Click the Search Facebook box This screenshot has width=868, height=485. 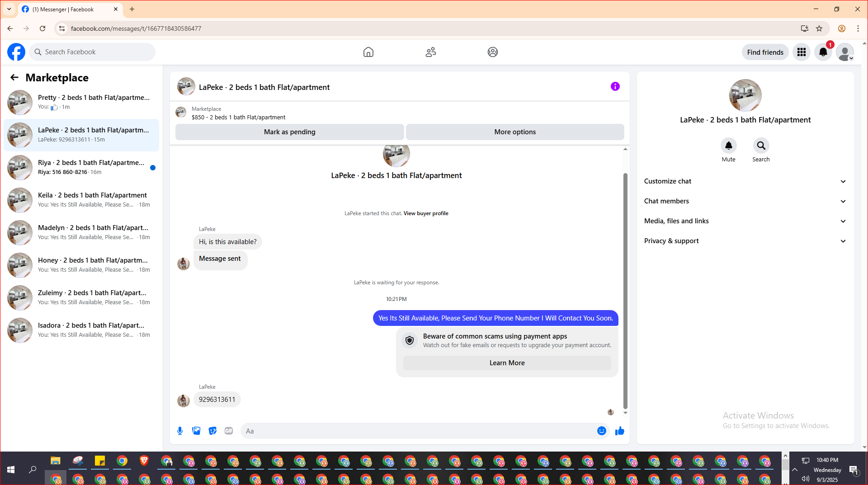click(92, 52)
